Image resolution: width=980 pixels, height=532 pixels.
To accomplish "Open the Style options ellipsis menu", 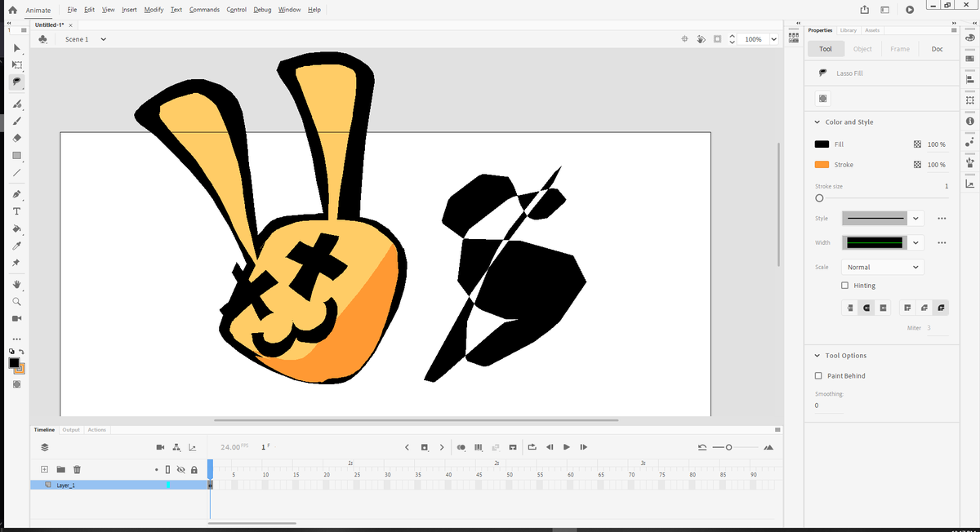I will (x=942, y=219).
